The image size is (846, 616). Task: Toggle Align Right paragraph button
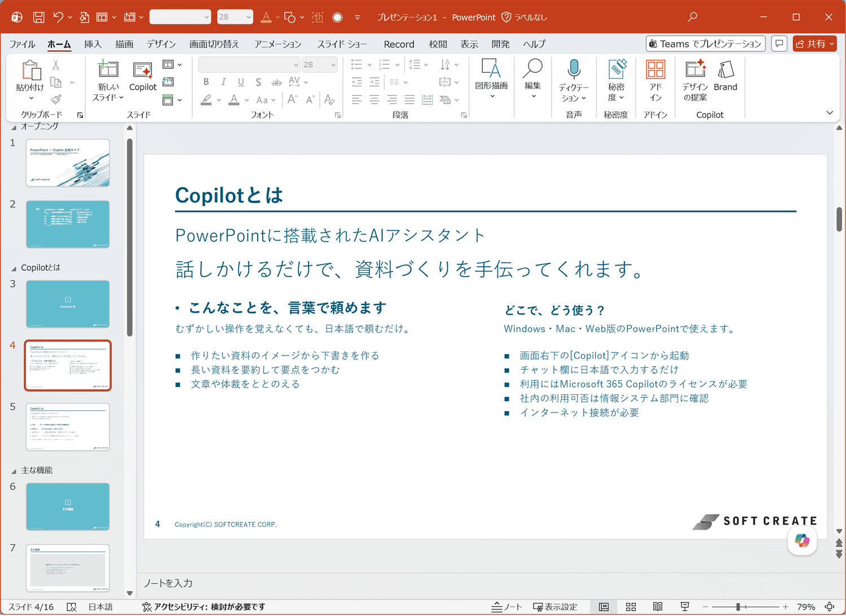[392, 100]
